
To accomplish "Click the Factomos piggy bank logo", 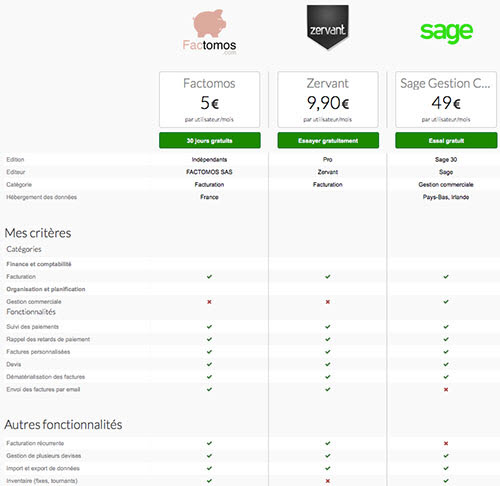I will 209,32.
